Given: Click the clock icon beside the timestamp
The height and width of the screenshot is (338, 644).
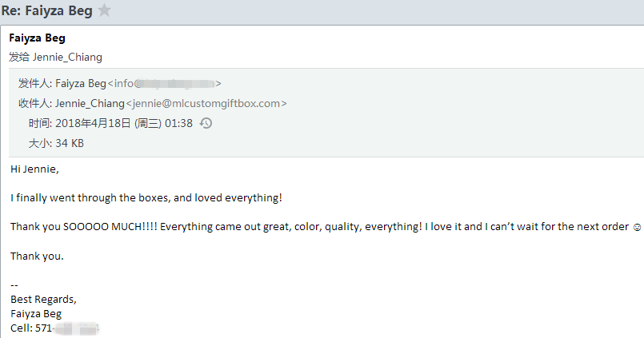Looking at the screenshot, I should 206,123.
